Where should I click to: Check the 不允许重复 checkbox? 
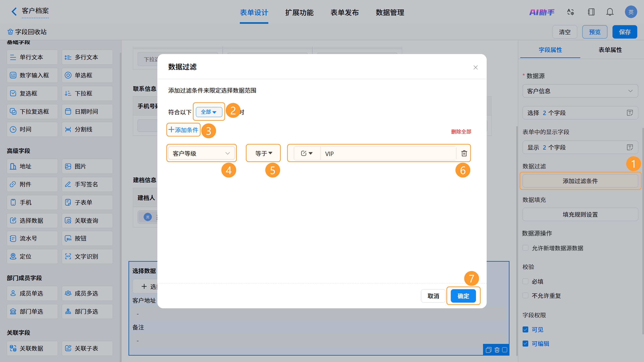525,296
